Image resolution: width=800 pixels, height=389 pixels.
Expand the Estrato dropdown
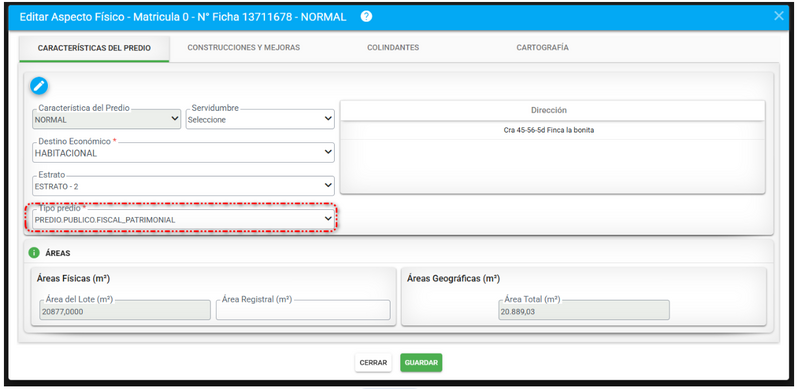pos(183,186)
